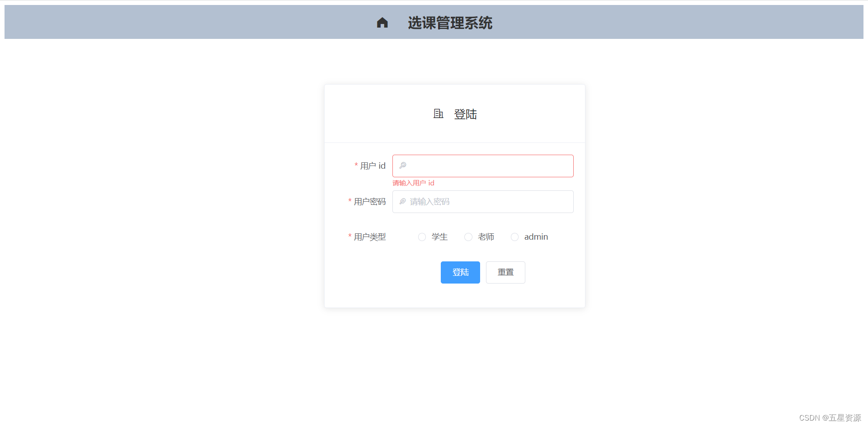Click the red 请输入用户 id error message

(413, 183)
